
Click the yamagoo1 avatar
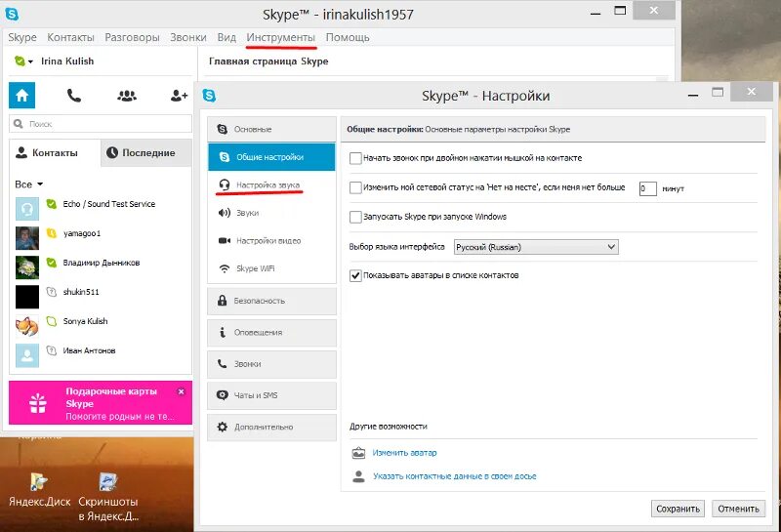pos(27,238)
